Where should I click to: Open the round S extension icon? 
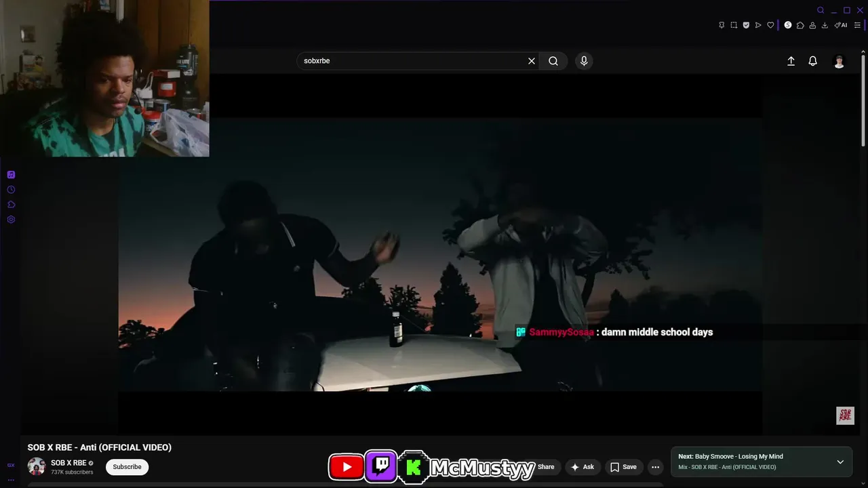click(x=788, y=25)
